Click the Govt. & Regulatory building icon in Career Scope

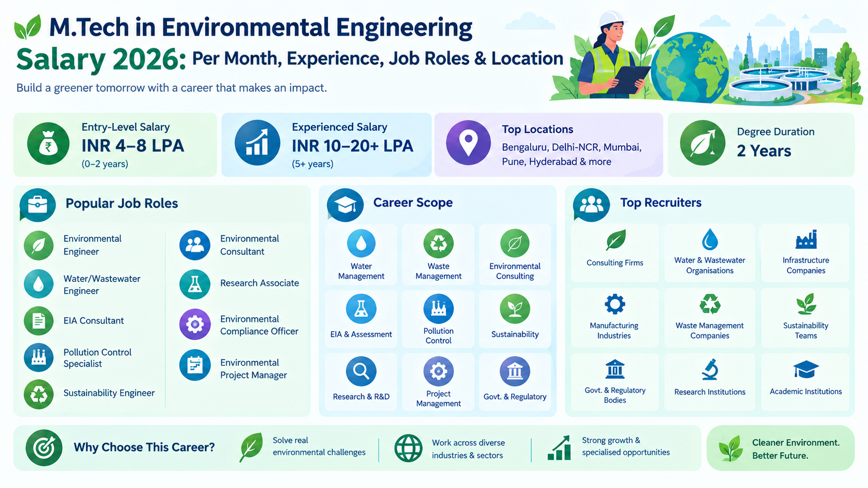(515, 371)
